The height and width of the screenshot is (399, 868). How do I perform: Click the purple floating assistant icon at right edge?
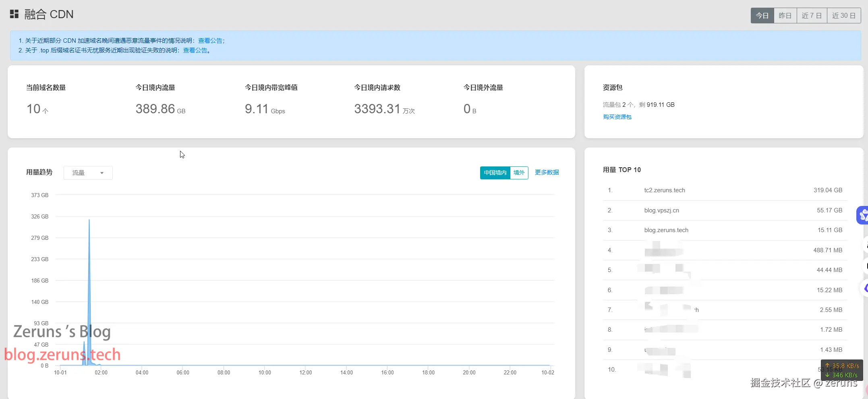point(863,215)
